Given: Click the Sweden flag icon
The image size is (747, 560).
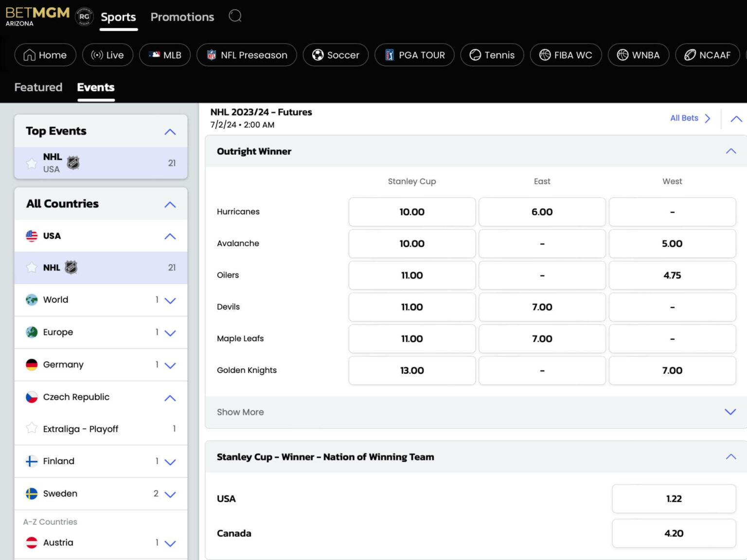Looking at the screenshot, I should pyautogui.click(x=32, y=494).
